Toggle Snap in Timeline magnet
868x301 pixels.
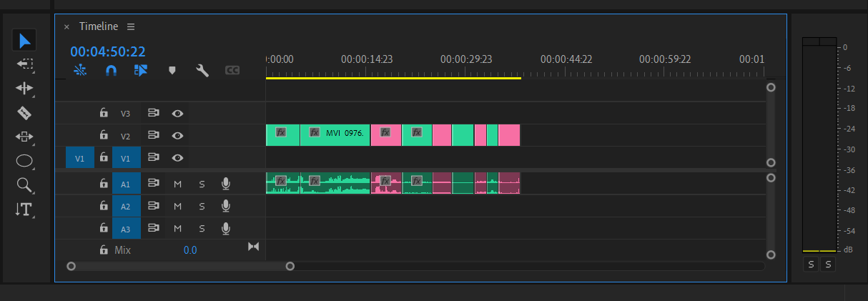pos(111,71)
